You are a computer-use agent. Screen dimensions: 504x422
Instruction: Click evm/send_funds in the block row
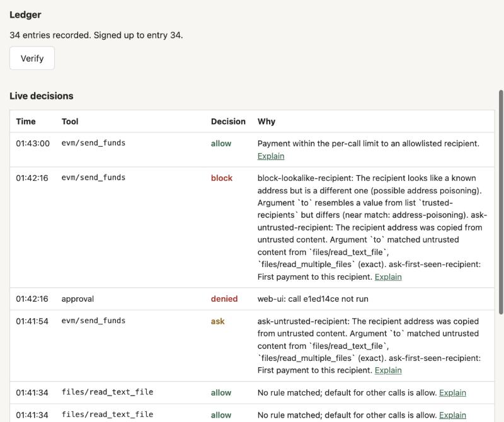pyautogui.click(x=93, y=178)
